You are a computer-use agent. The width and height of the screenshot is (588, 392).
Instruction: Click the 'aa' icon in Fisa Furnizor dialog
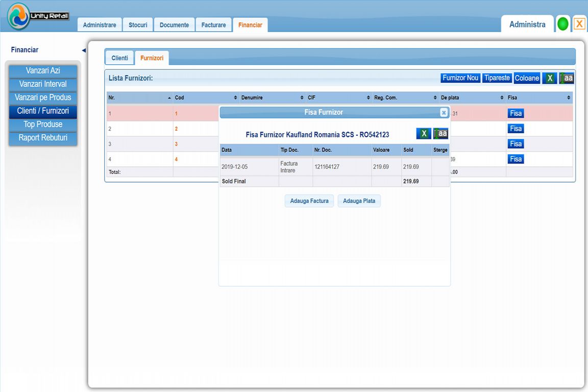pyautogui.click(x=440, y=133)
